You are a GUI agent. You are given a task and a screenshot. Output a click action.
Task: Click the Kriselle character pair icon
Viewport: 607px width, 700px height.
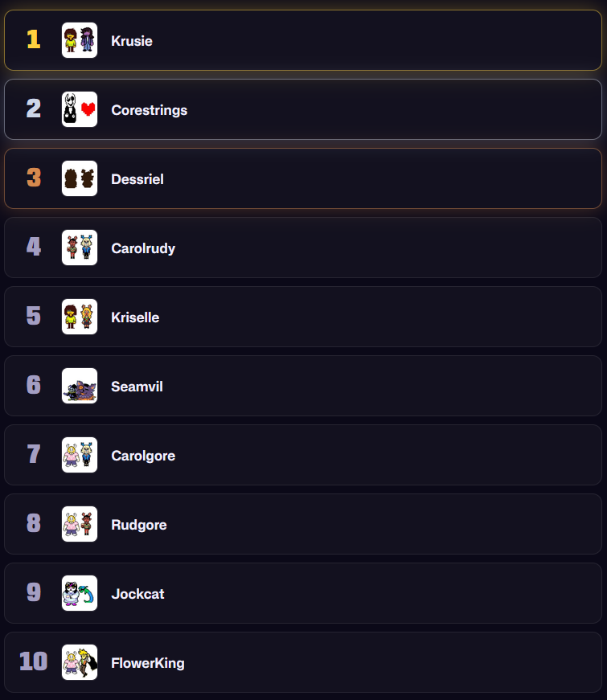coord(80,317)
